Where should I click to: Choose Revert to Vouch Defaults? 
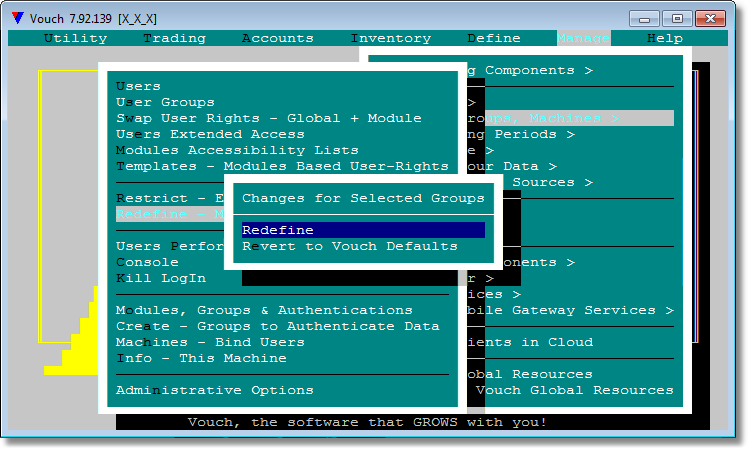pos(350,246)
